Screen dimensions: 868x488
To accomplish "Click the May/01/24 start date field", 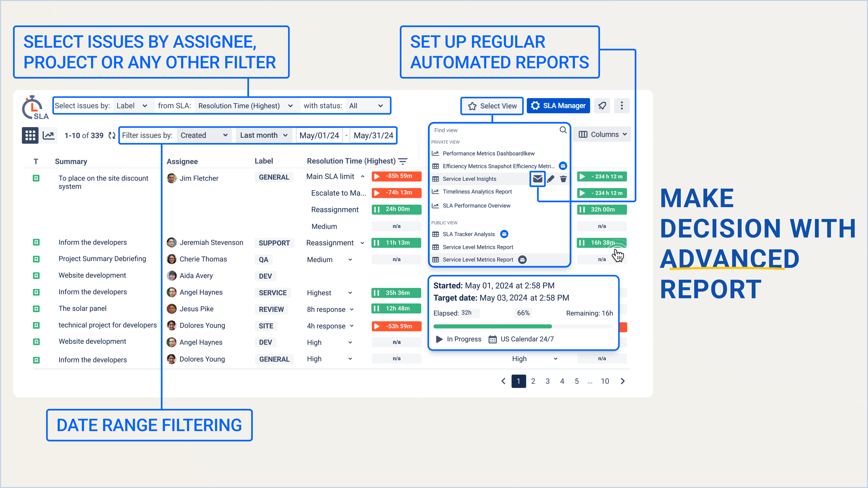I will click(319, 135).
